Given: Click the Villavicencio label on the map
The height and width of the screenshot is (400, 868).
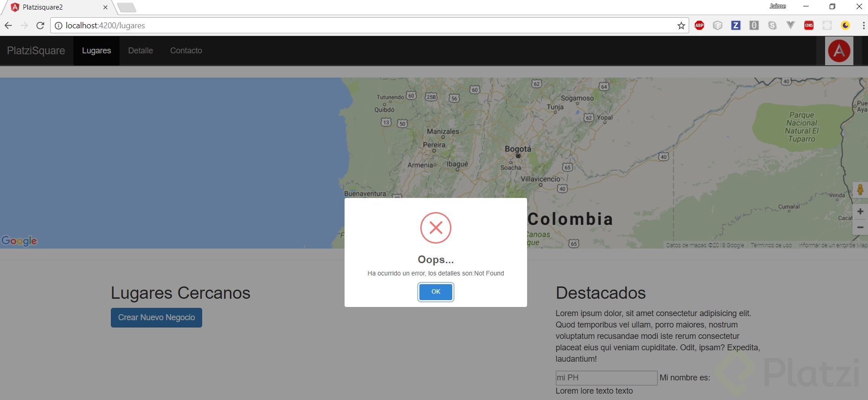Looking at the screenshot, I should click(x=540, y=179).
